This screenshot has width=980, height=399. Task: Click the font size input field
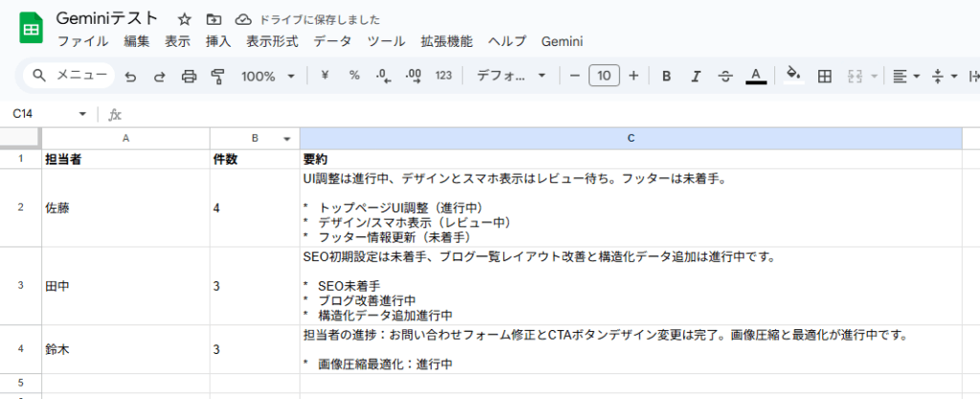click(x=604, y=76)
